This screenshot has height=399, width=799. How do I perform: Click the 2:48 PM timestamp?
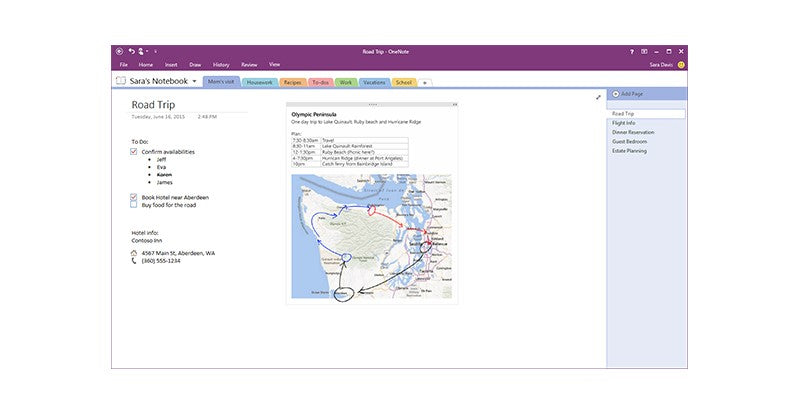(x=207, y=117)
